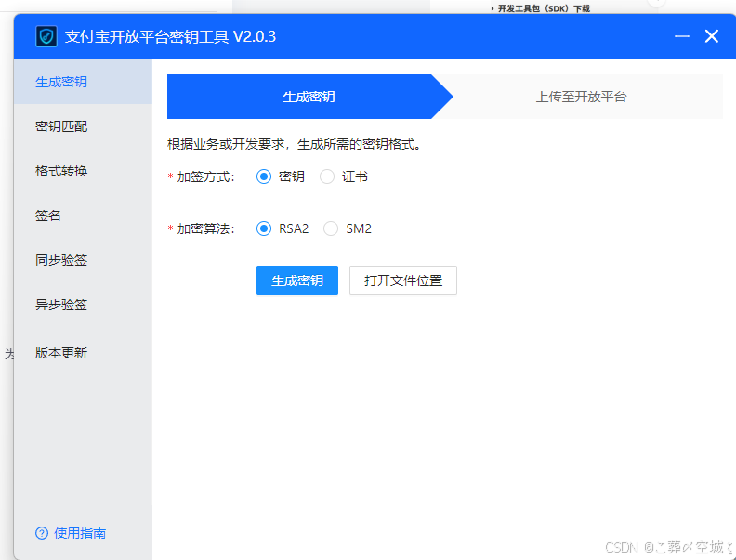Click the title 支付宝开放平台密钥工具 V2.0.3
Screen dimensions: 736x560
(170, 36)
